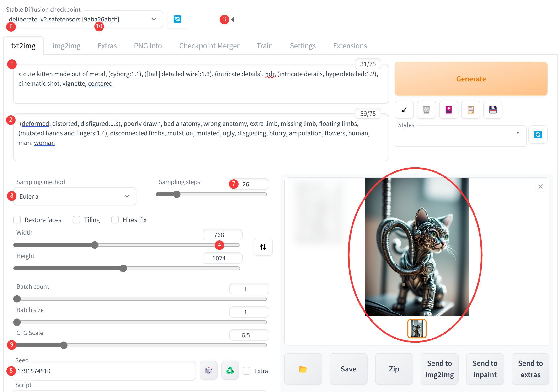Clear the prompt with the trash icon

pyautogui.click(x=426, y=110)
